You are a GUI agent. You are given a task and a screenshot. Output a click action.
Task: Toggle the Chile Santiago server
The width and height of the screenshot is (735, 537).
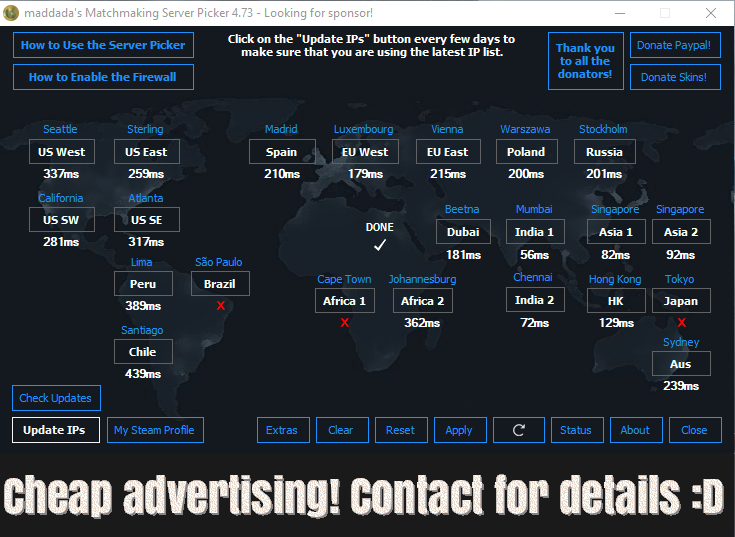click(143, 352)
